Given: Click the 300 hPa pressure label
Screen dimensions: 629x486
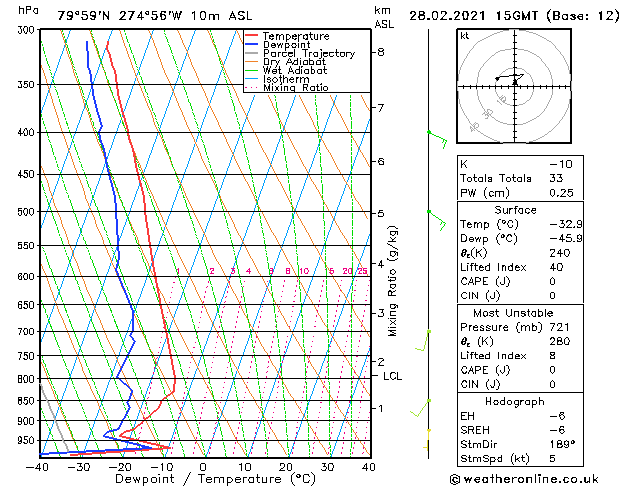Looking at the screenshot, I should click(x=26, y=30).
